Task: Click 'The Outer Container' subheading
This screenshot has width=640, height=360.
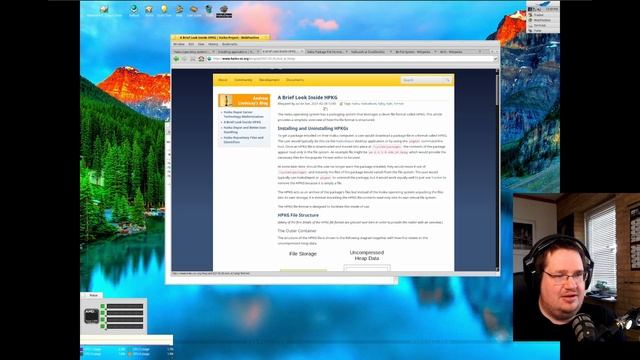Action: point(297,231)
